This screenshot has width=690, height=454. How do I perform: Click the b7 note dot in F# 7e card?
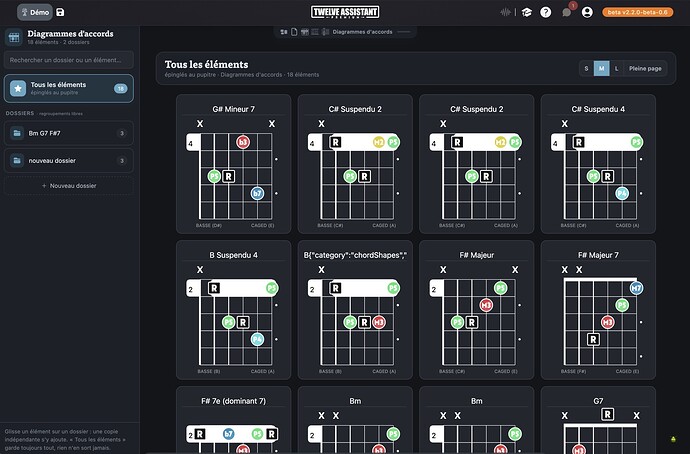228,434
